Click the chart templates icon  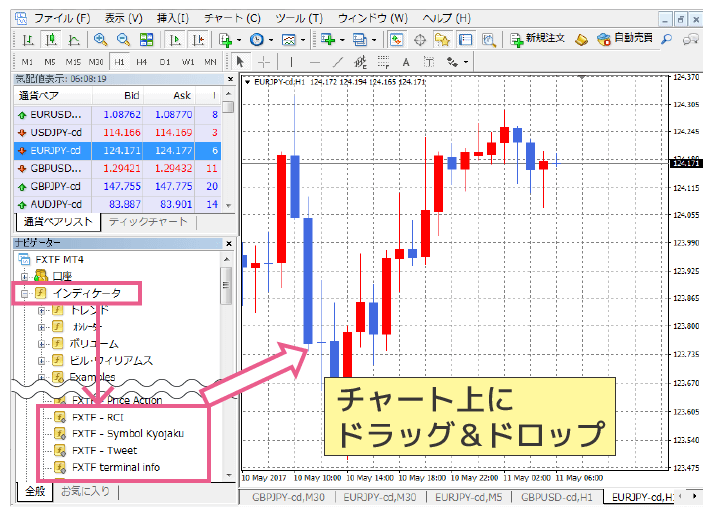click(x=289, y=40)
